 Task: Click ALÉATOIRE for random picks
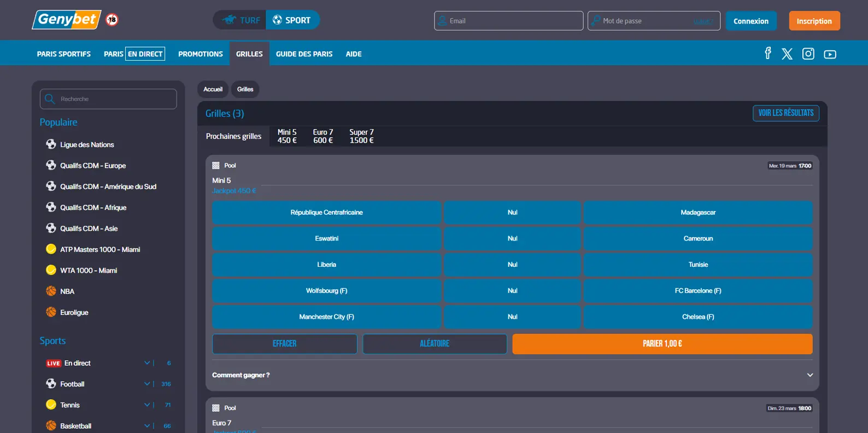coord(435,344)
